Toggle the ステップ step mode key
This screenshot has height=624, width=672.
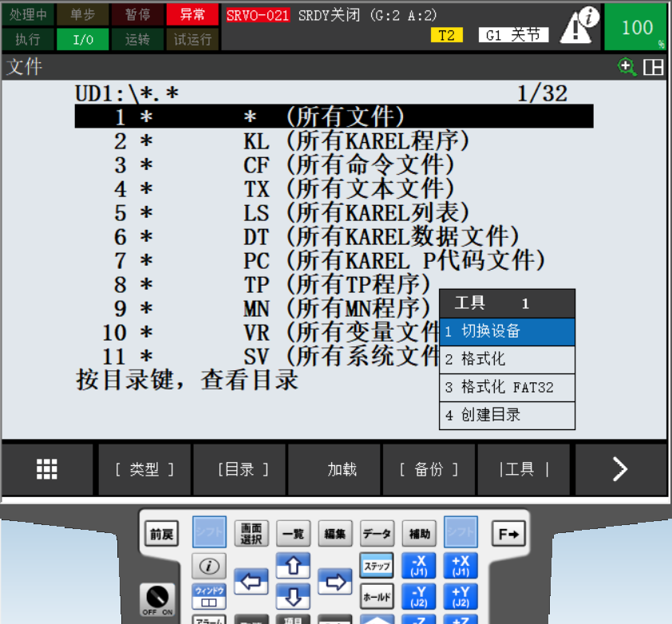pyautogui.click(x=377, y=566)
